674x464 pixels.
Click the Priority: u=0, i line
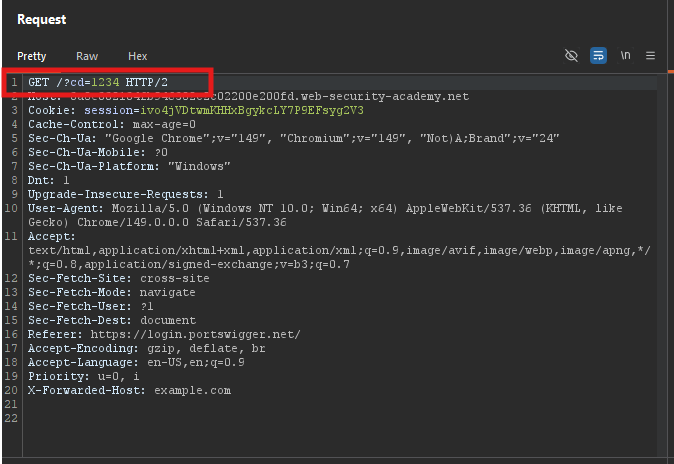(x=84, y=376)
